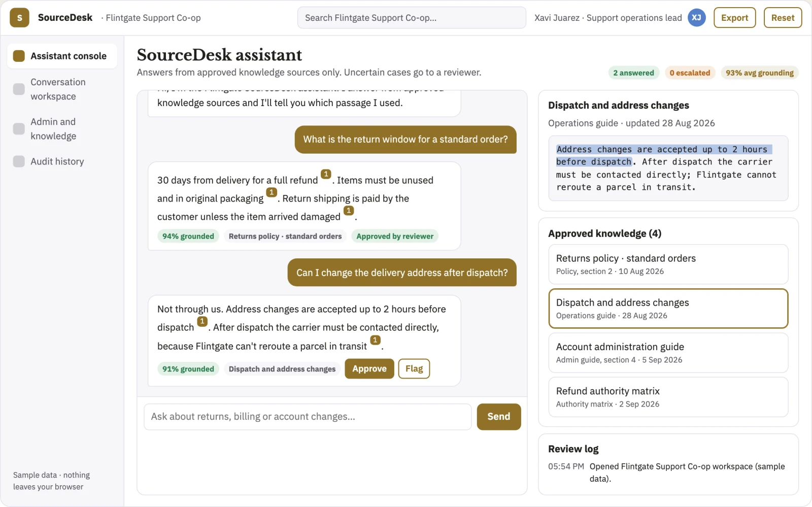Screen dimensions: 812x507
Task: Click the '94% grounded' badge
Action: (188, 236)
